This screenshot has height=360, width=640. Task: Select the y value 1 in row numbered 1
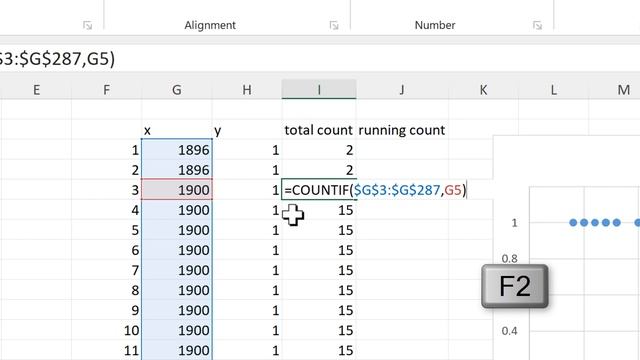coord(247,150)
